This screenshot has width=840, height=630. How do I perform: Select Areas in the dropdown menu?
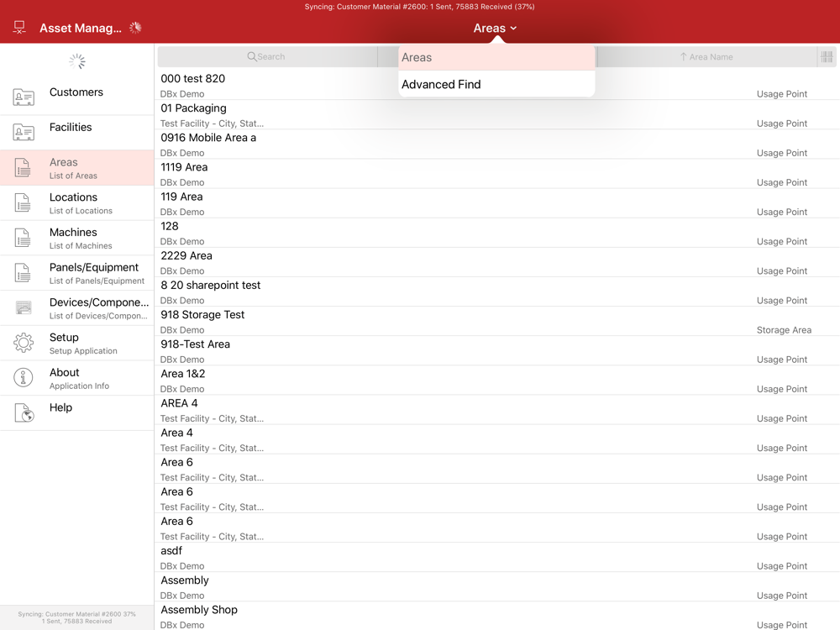click(496, 57)
